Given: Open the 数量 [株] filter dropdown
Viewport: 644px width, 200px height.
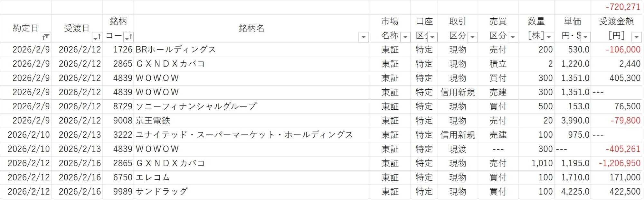Looking at the screenshot, I should [x=549, y=37].
